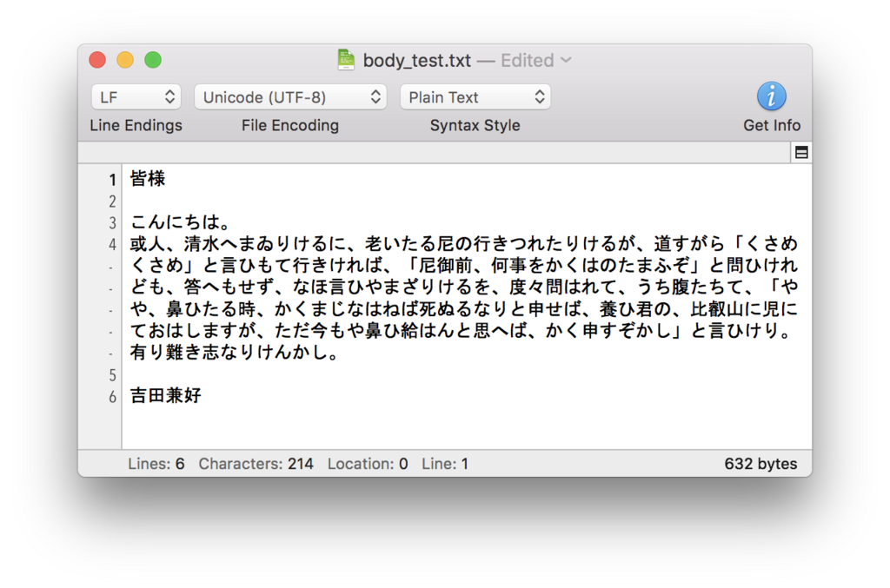890x588 pixels.
Task: Click the Characters: 214 status indicator
Action: pyautogui.click(x=256, y=463)
